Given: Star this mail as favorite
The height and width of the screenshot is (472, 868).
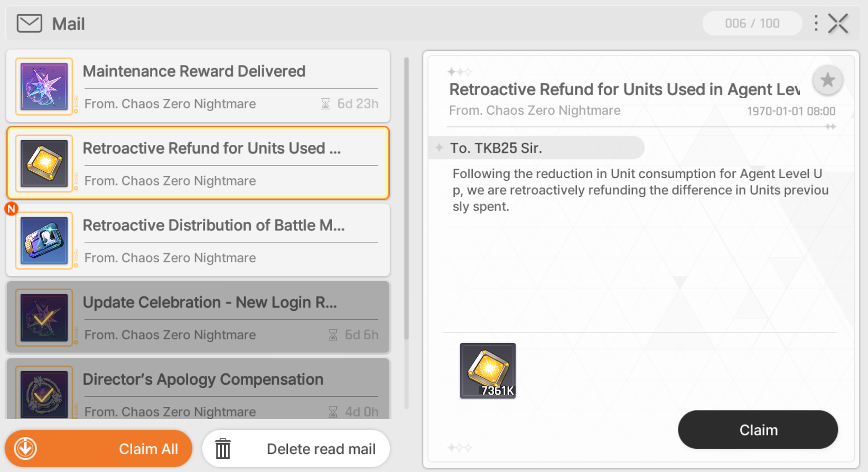Looking at the screenshot, I should (x=828, y=80).
